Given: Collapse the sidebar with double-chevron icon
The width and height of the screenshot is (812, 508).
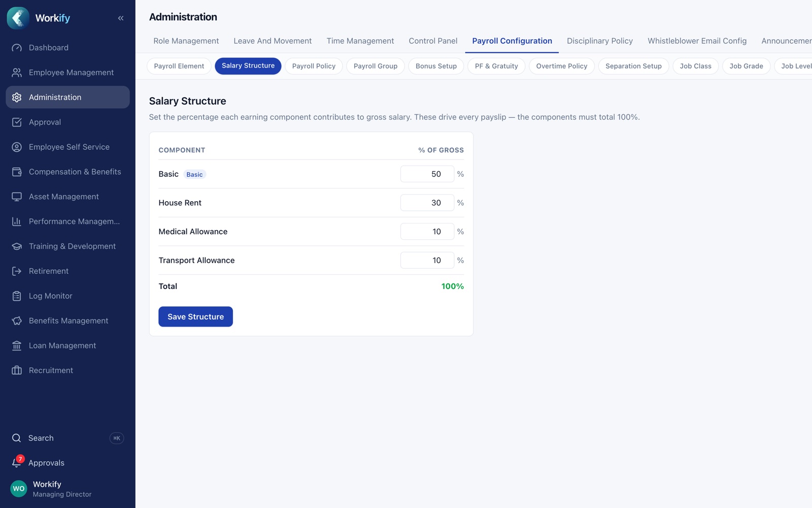Looking at the screenshot, I should (121, 18).
